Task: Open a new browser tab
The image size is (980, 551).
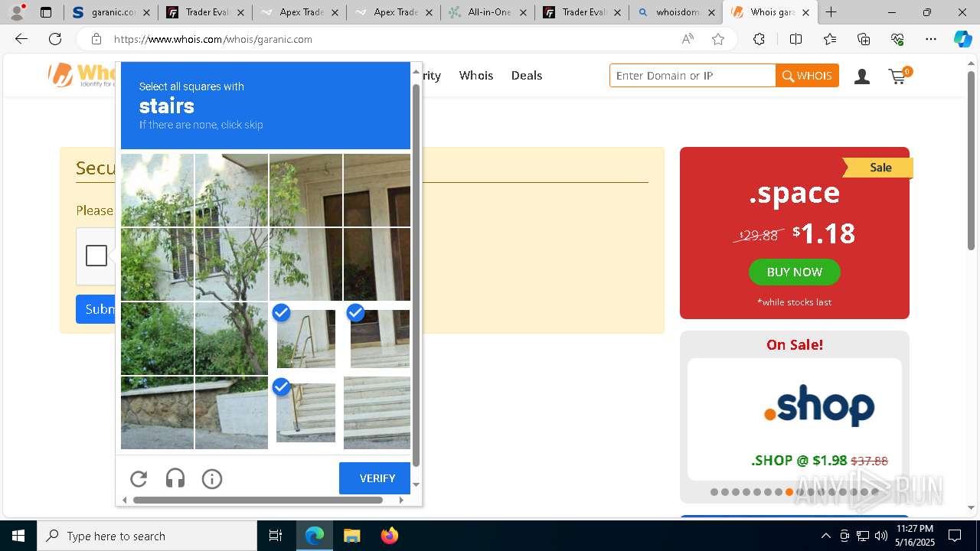Action: (x=831, y=12)
